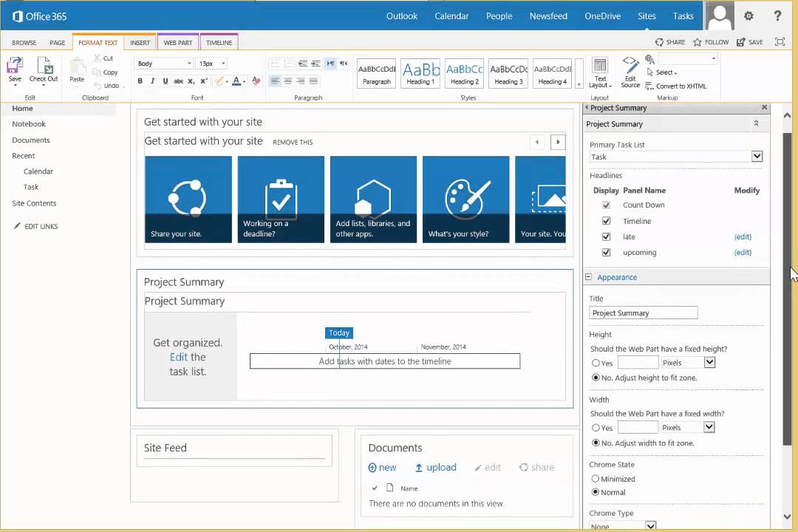
Task: Open Outlook from top navigation
Action: point(401,16)
